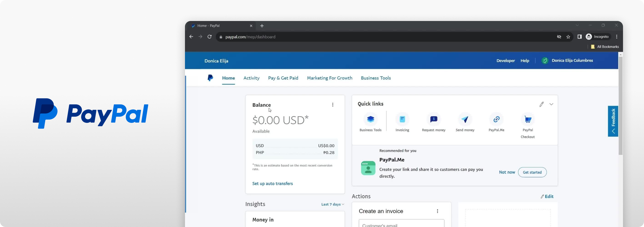Expand the Last 7 days dropdown
Screen dimensions: 644x227
(x=332, y=204)
